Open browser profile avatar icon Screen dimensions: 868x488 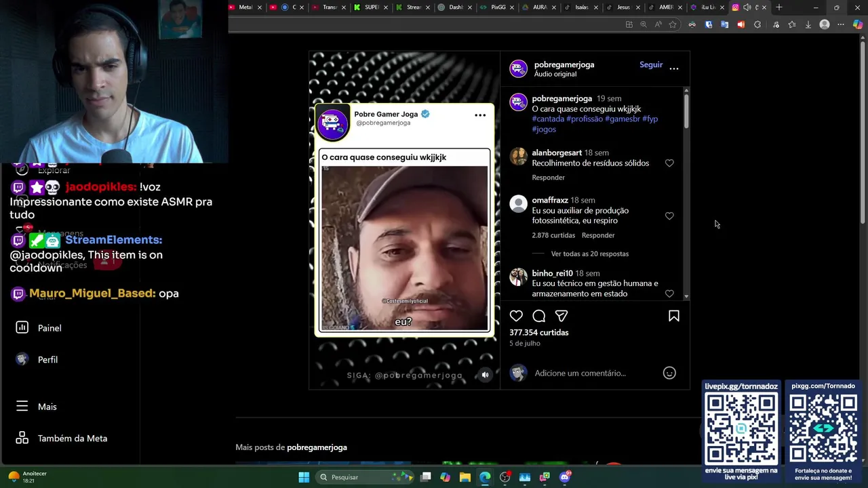click(x=825, y=24)
